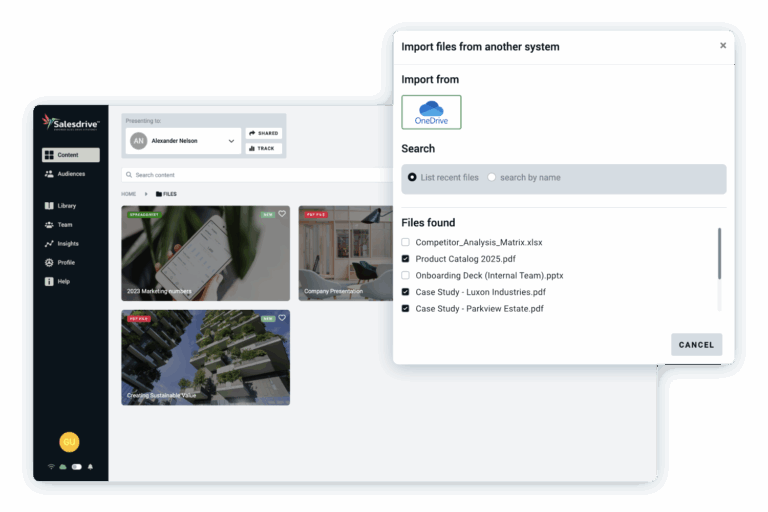This screenshot has height=512, width=768.
Task: Click the wifi status icon
Action: [x=51, y=467]
